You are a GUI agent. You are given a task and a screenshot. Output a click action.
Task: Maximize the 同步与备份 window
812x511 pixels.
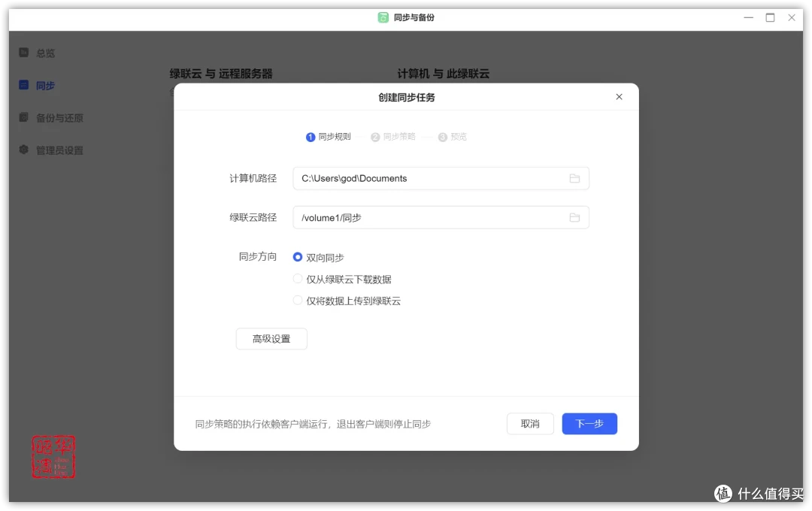[x=770, y=17]
